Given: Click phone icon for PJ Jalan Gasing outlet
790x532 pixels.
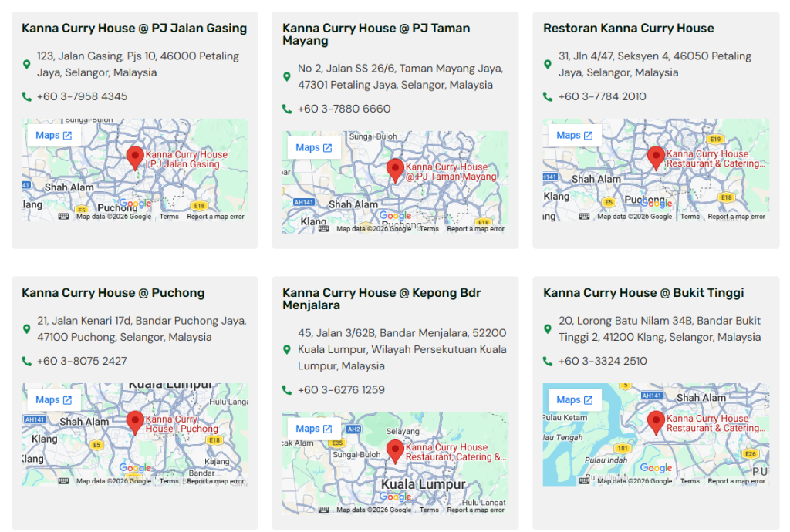Looking at the screenshot, I should [27, 96].
